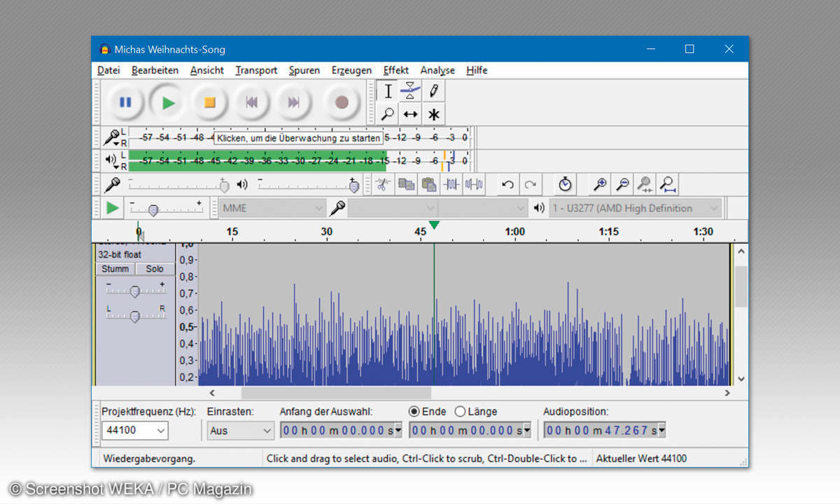Image resolution: width=840 pixels, height=504 pixels.
Task: Start recording with the Record button
Action: coord(342,102)
